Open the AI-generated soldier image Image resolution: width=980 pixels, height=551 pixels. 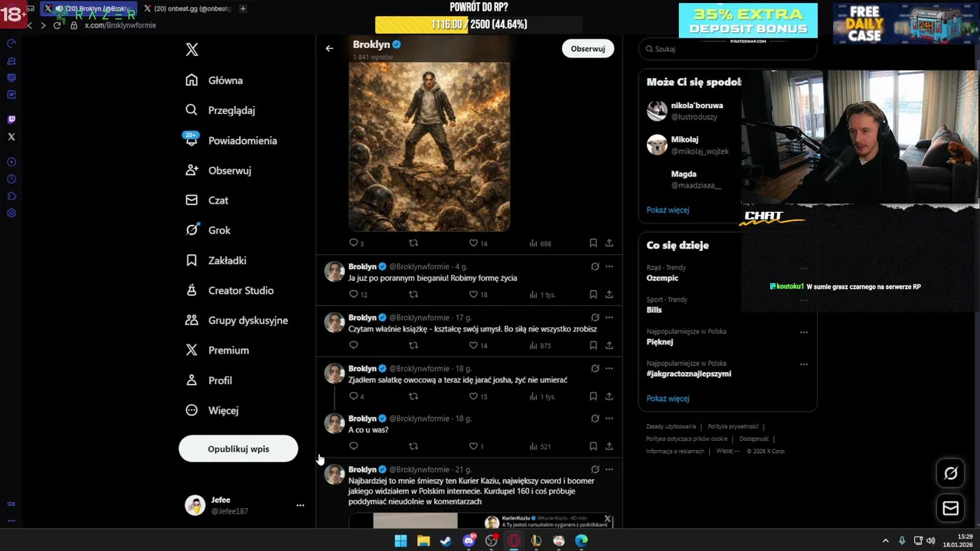point(430,146)
